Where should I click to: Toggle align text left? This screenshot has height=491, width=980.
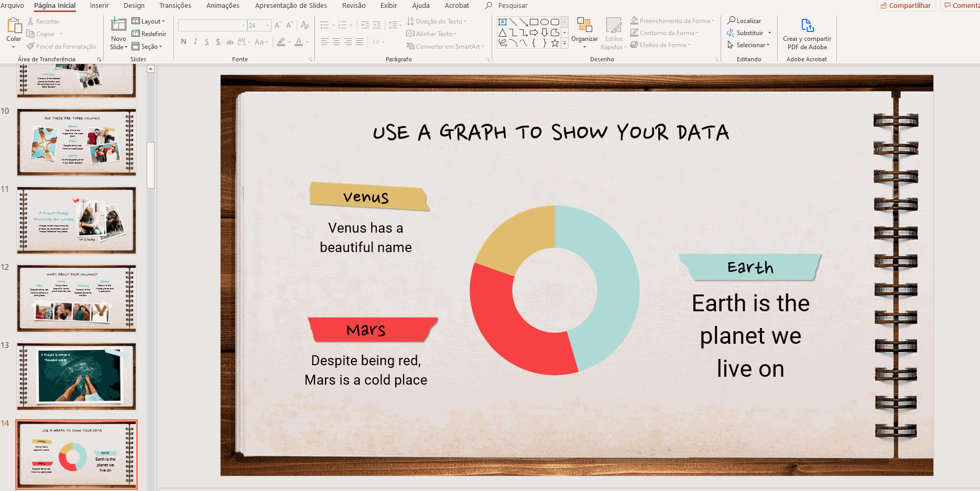[x=325, y=42]
